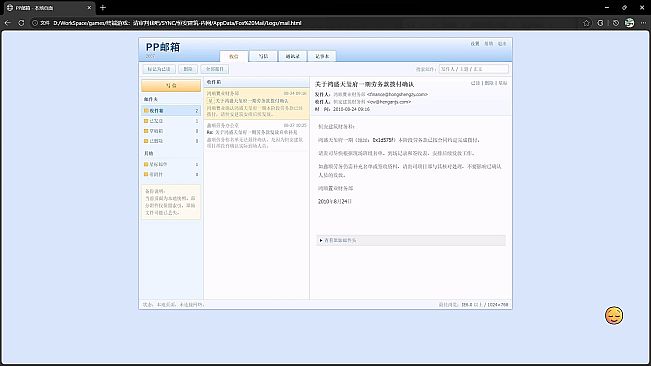Select the PP邮箱 browser tab
This screenshot has width=651, height=366.
[48, 7]
